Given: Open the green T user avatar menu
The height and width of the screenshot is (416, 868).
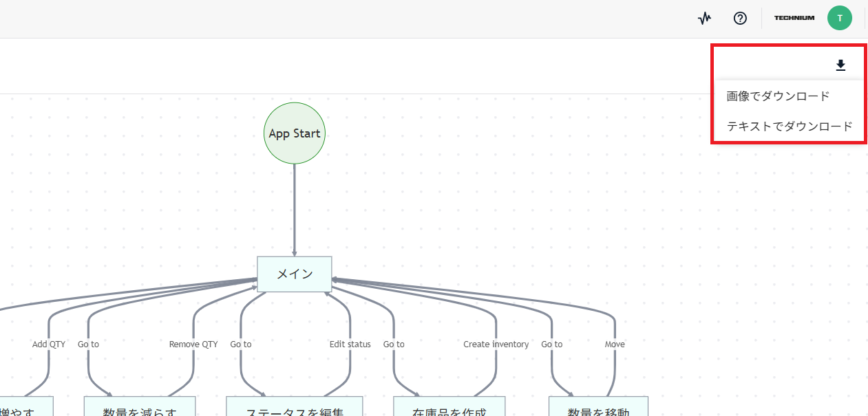Looking at the screenshot, I should coord(839,19).
